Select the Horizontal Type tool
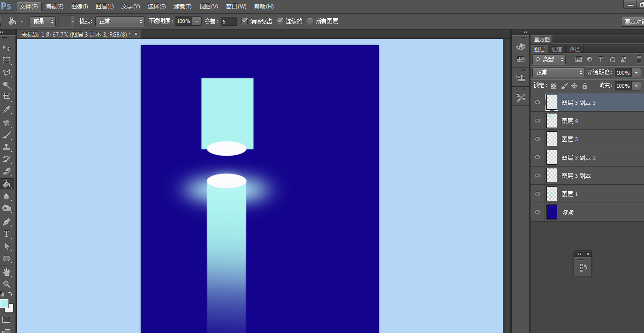 click(7, 234)
